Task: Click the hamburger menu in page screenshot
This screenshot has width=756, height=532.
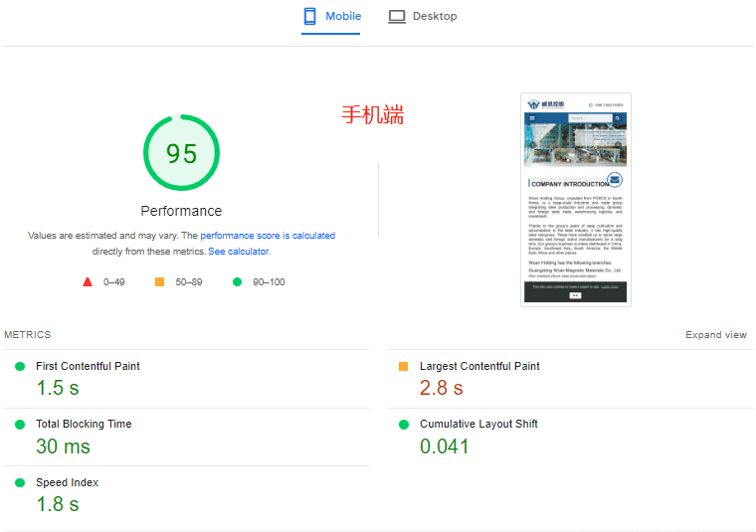Action: tap(531, 117)
